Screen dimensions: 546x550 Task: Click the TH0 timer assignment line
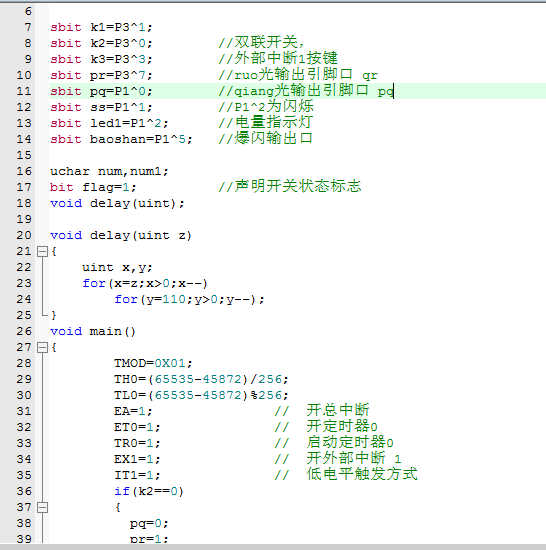(x=201, y=379)
